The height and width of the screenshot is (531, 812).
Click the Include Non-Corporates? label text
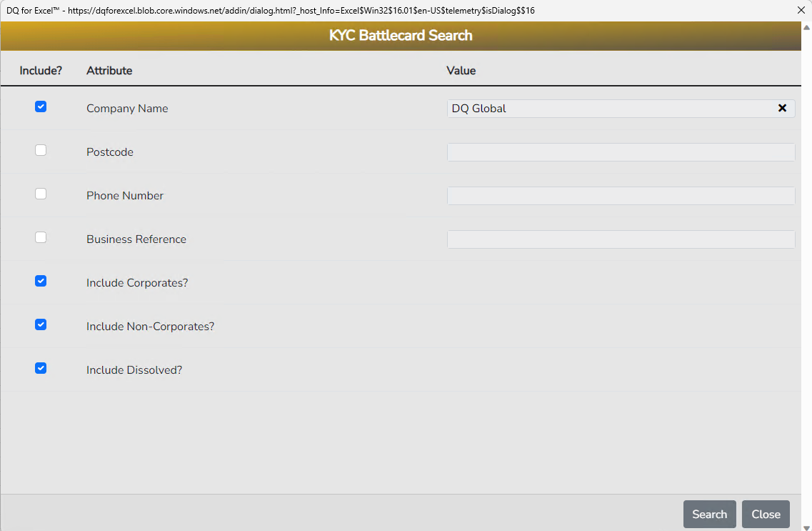[150, 327]
